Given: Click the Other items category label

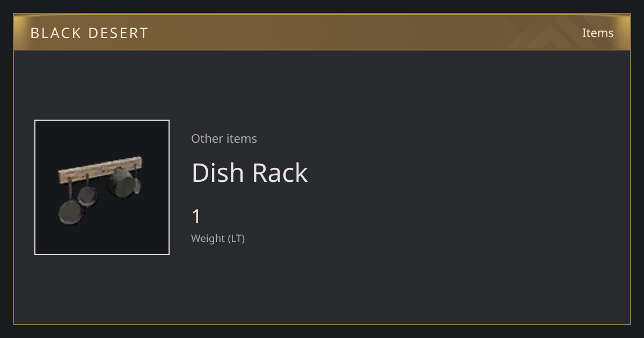Looking at the screenshot, I should tap(224, 138).
